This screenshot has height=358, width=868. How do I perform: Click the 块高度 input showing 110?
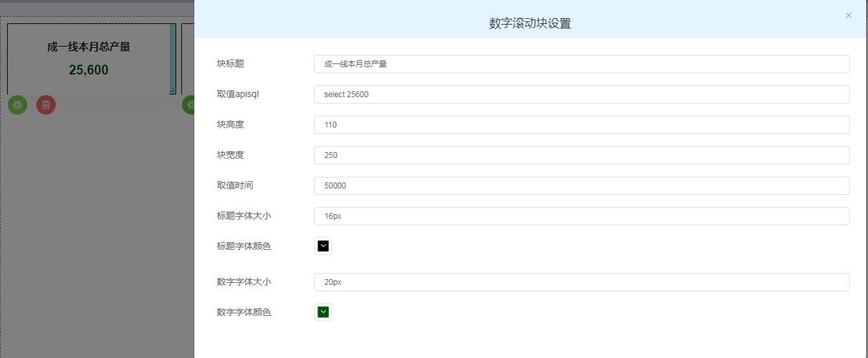[x=581, y=125]
